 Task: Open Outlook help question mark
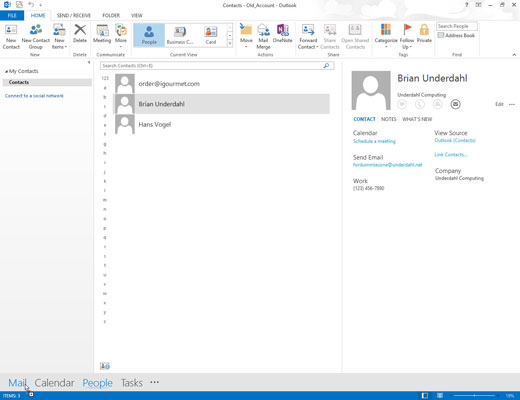[467, 5]
